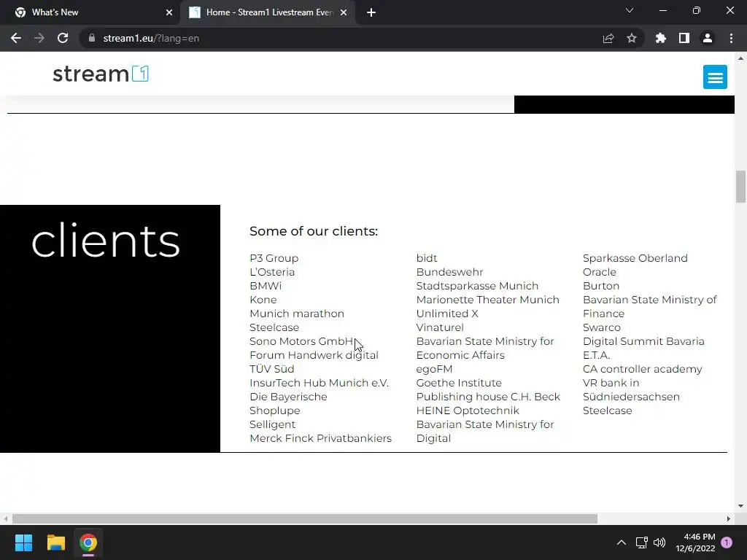
Task: Open the notification badge icon
Action: coord(727,542)
